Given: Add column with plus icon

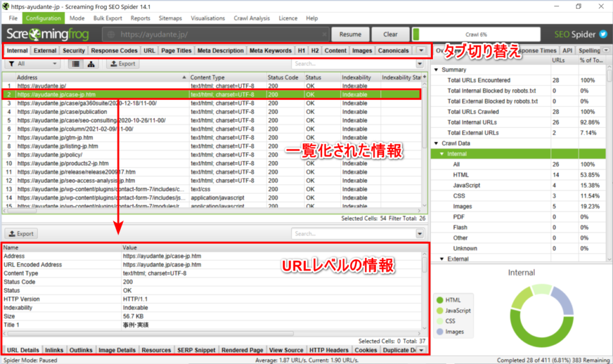Looking at the screenshot, I should tap(424, 77).
